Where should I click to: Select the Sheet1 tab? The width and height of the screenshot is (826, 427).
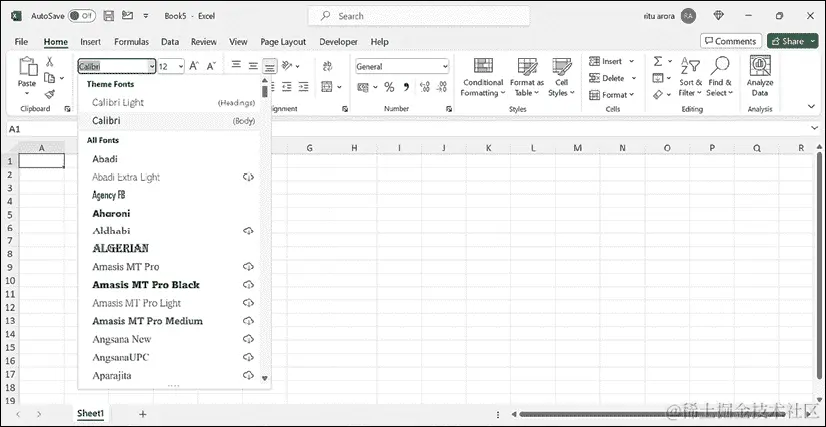91,414
